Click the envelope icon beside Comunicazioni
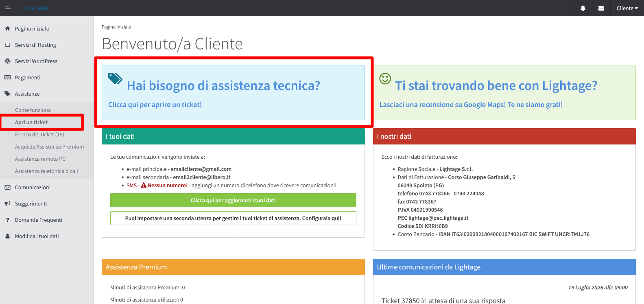The height and width of the screenshot is (304, 644). [x=7, y=187]
